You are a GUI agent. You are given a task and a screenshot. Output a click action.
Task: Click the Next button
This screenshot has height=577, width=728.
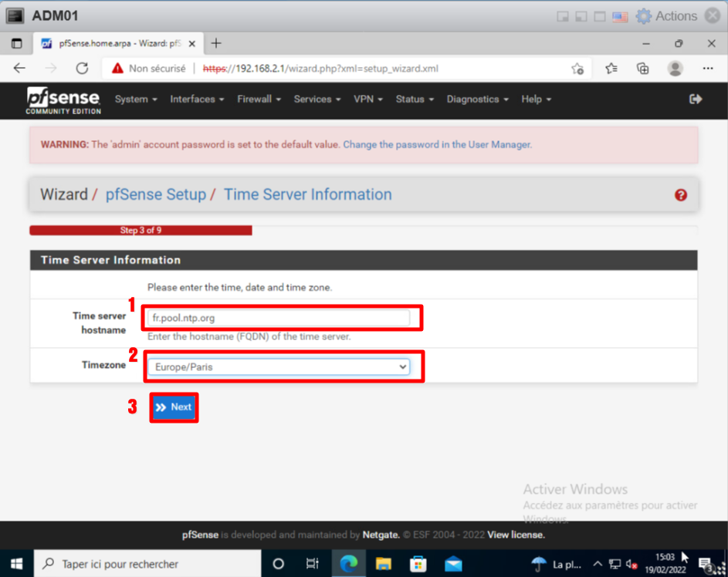(174, 407)
